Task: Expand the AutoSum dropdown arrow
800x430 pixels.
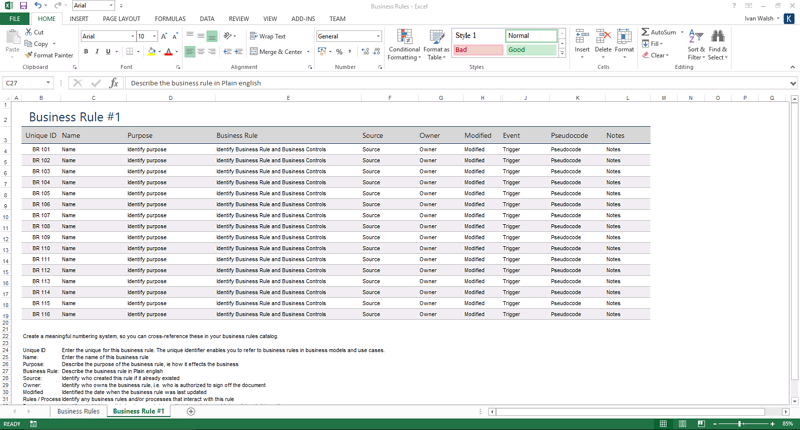Action: coord(682,32)
